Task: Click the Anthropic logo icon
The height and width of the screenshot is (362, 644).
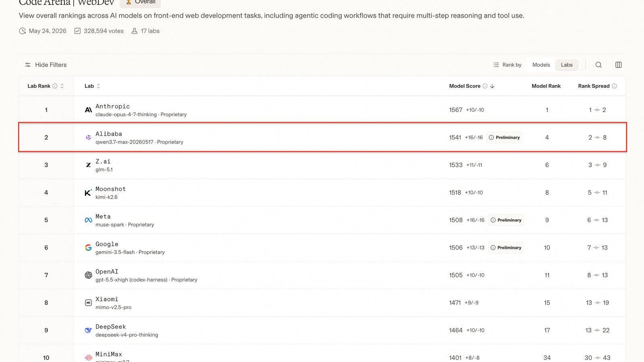Action: [x=88, y=110]
